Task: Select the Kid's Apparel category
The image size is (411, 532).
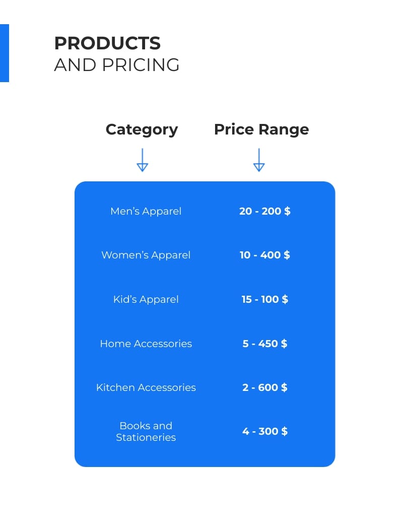Action: click(146, 299)
